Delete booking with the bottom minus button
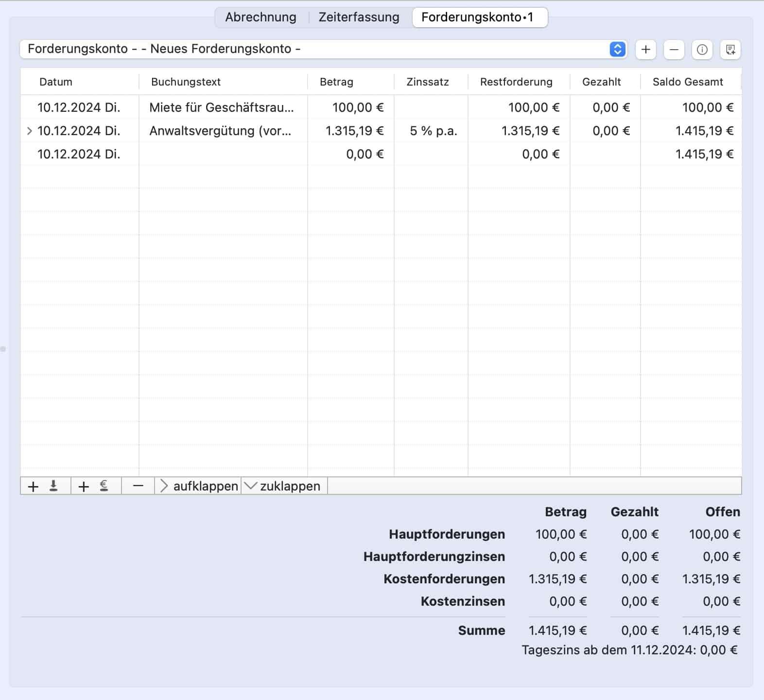Viewport: 764px width, 700px height. [138, 486]
